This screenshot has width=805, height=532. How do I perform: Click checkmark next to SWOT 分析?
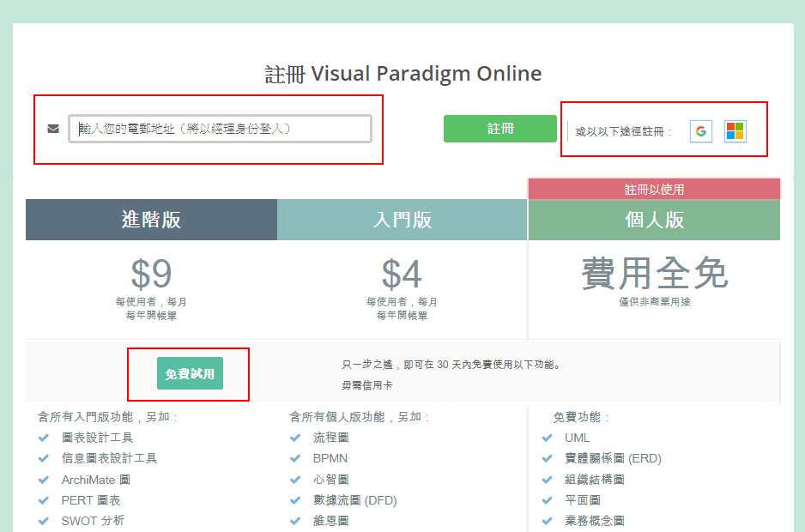pos(44,521)
